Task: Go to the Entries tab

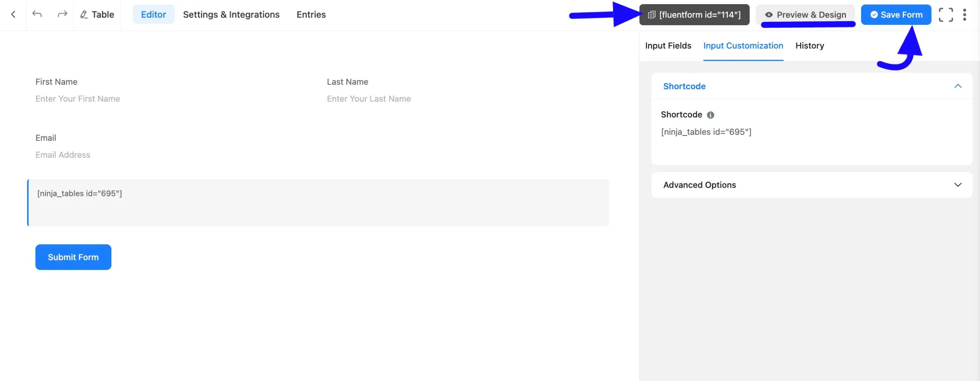Action: point(311,15)
